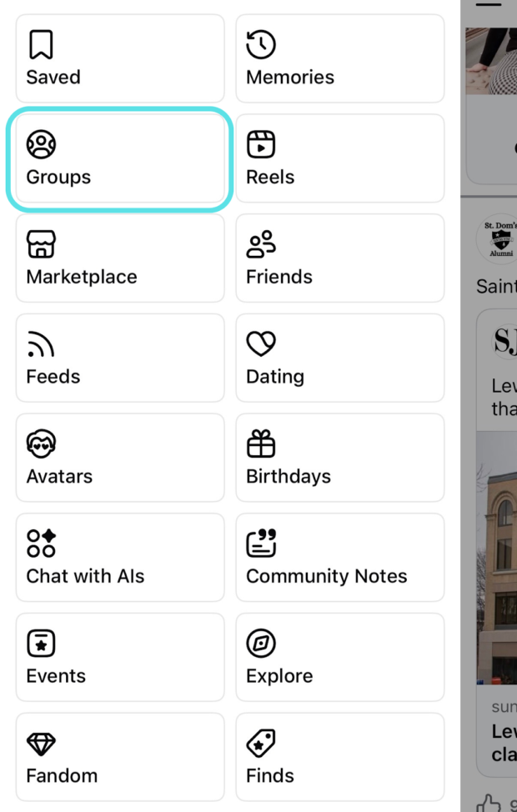Open the Explore compass icon

(x=261, y=644)
